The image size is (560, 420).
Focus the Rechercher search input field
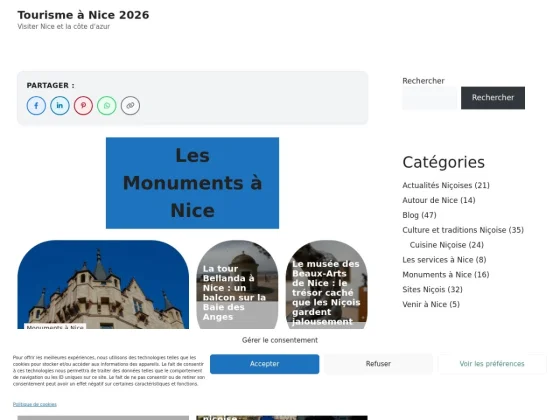tap(430, 98)
